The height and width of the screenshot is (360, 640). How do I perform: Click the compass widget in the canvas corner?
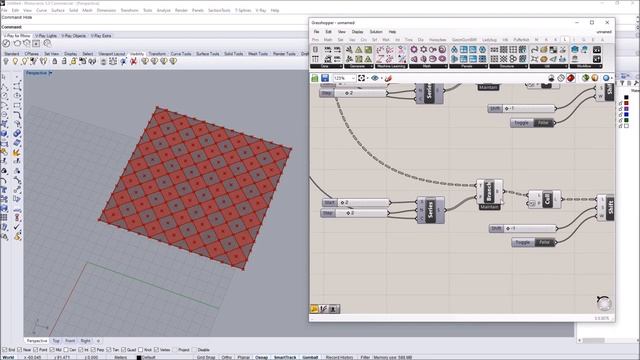(x=604, y=303)
